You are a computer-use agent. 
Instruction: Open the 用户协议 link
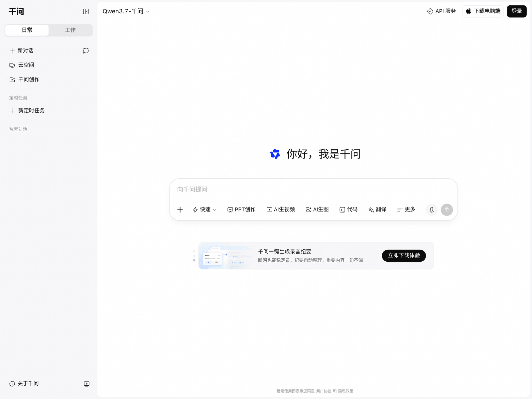(324, 391)
